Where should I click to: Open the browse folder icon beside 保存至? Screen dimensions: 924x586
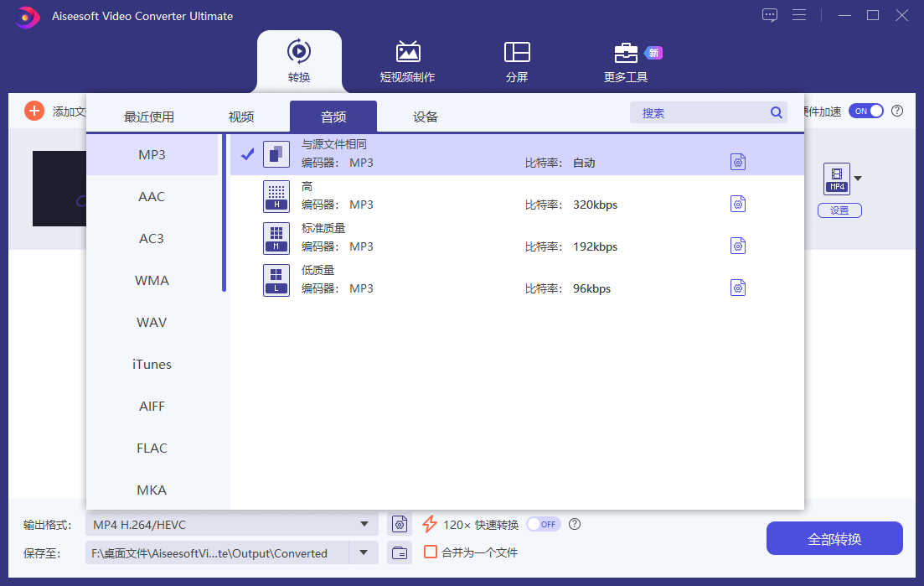[x=400, y=552]
